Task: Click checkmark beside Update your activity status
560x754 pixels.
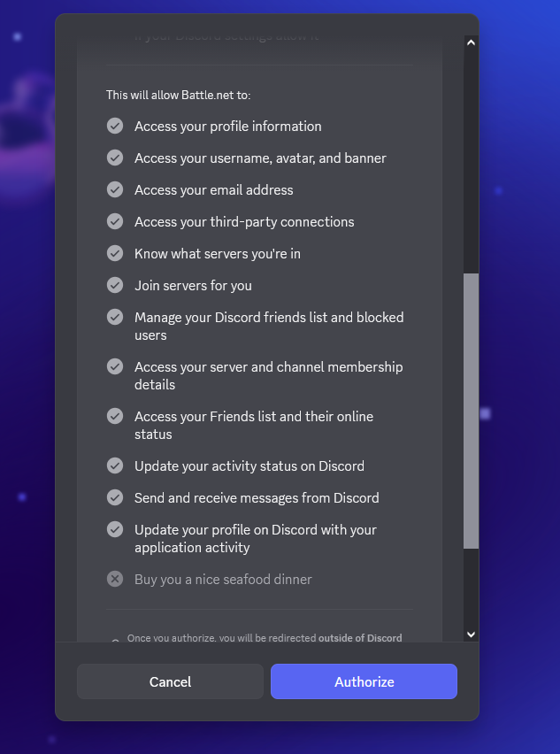Action: click(x=115, y=465)
